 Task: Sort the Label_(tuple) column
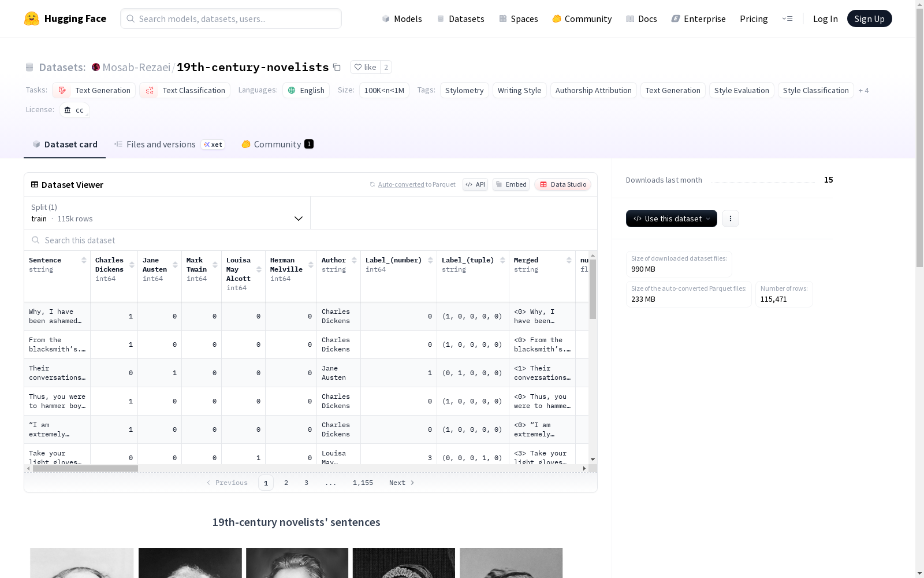pyautogui.click(x=502, y=260)
